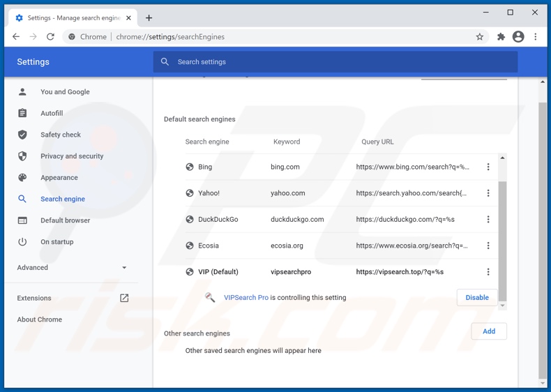Open more actions for VIP (Default)
Viewport: 551px width, 392px height.
click(x=488, y=272)
